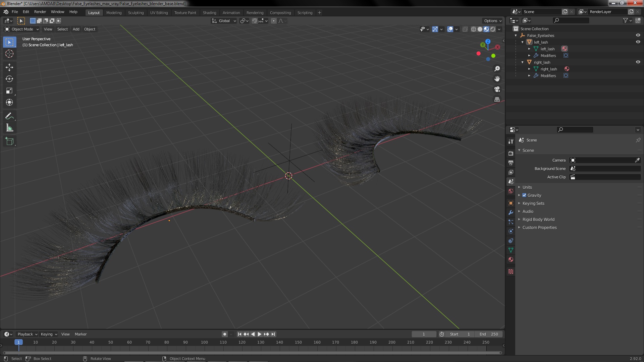Open the Output properties tab
The height and width of the screenshot is (362, 644).
pyautogui.click(x=511, y=163)
